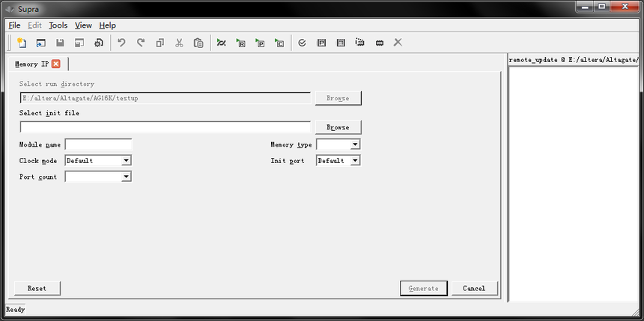This screenshot has height=321, width=644.
Task: Click the Cut scissors icon
Action: tap(179, 43)
